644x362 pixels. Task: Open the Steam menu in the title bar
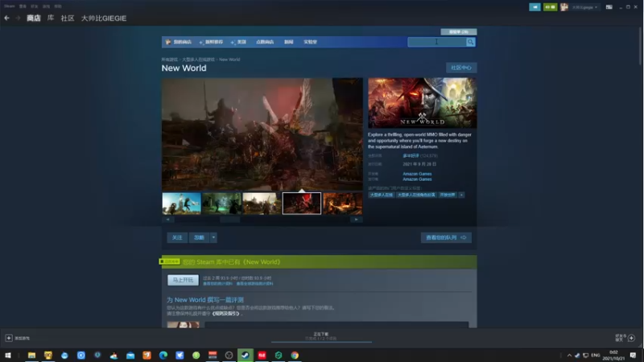pos(10,6)
